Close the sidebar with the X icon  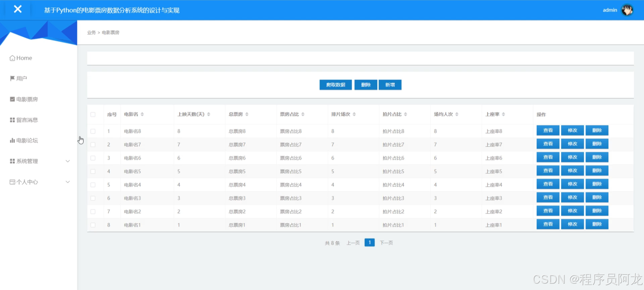click(18, 9)
